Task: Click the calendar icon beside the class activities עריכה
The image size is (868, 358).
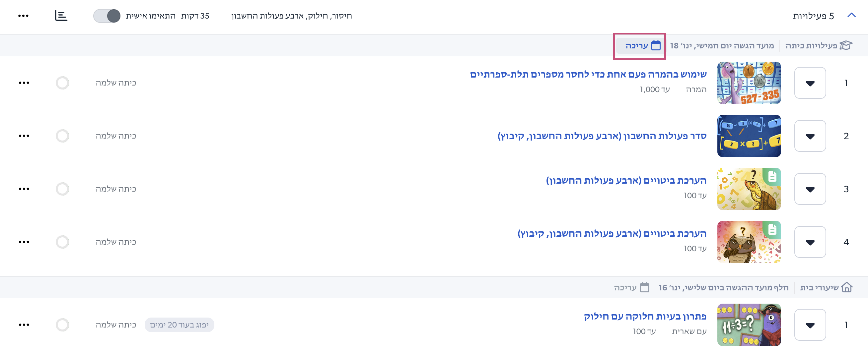Action: tap(656, 45)
